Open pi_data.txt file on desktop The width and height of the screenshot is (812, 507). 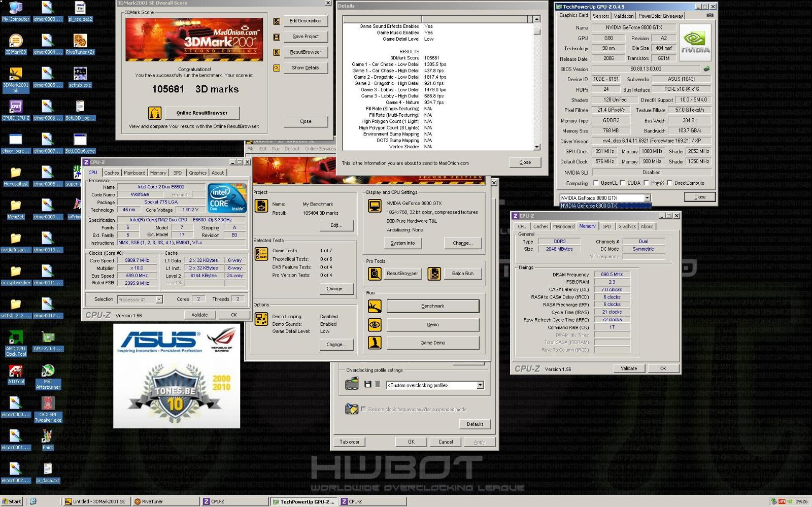48,473
